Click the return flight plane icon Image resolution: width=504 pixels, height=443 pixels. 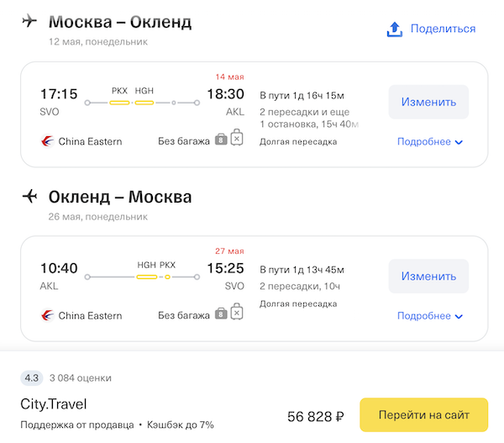point(29,197)
